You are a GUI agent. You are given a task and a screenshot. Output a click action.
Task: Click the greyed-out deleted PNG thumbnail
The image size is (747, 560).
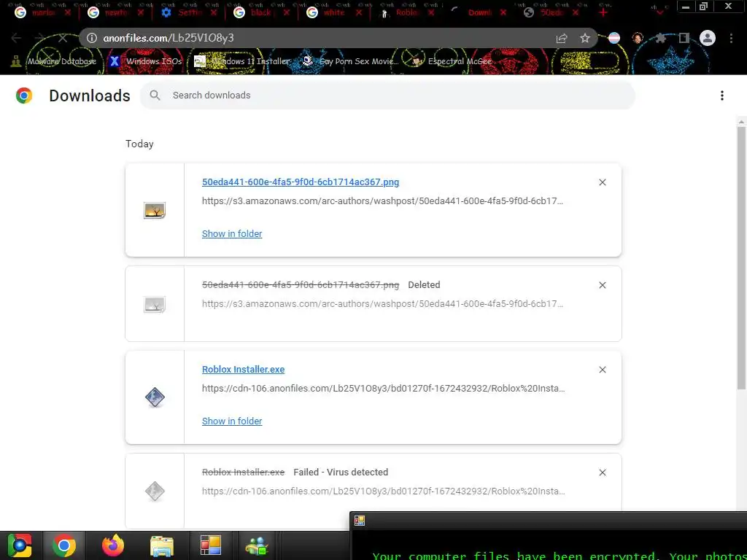pyautogui.click(x=155, y=304)
